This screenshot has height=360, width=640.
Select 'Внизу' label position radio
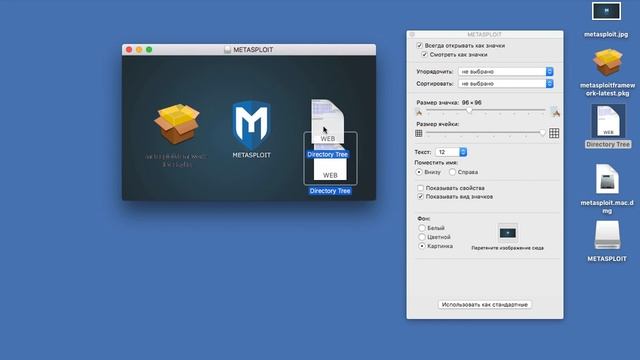[x=419, y=172]
